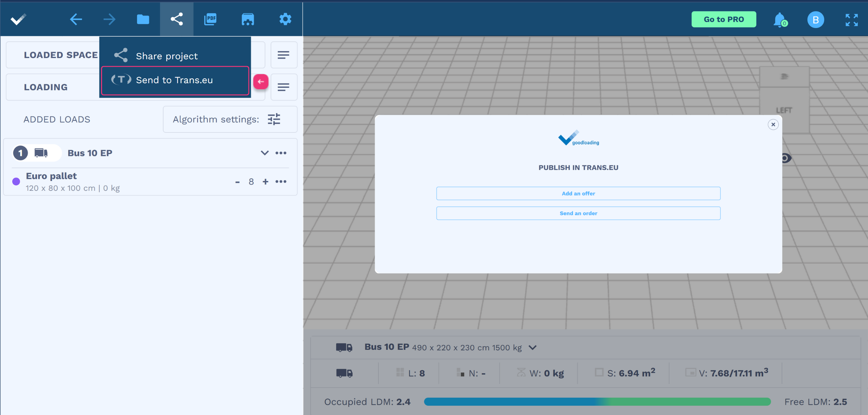The width and height of the screenshot is (868, 415).
Task: Click the Add an offer button
Action: 578,193
